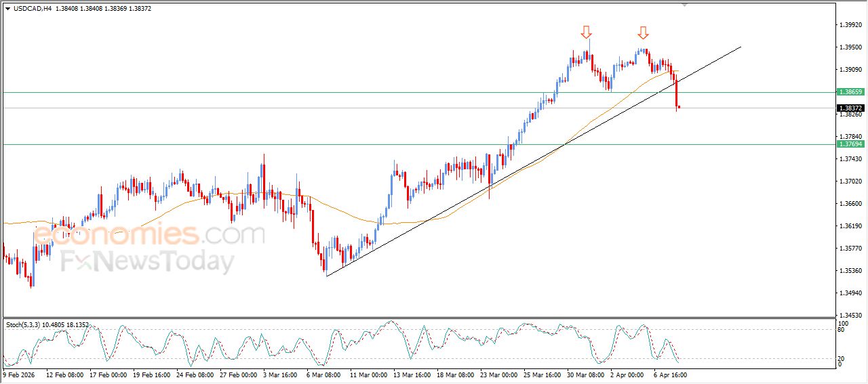868x384 pixels.
Task: Click the 6 Apr 16:00 time label
Action: 671,374
